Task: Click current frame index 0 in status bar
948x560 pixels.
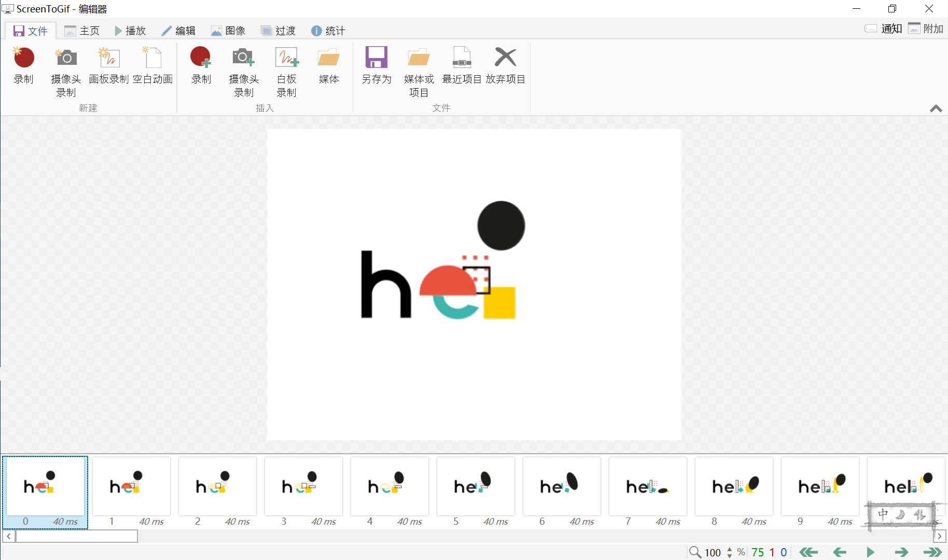Action: (x=784, y=553)
